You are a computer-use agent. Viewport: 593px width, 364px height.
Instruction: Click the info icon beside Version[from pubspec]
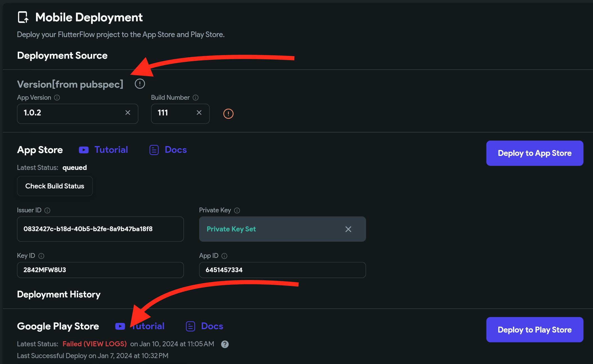[140, 84]
